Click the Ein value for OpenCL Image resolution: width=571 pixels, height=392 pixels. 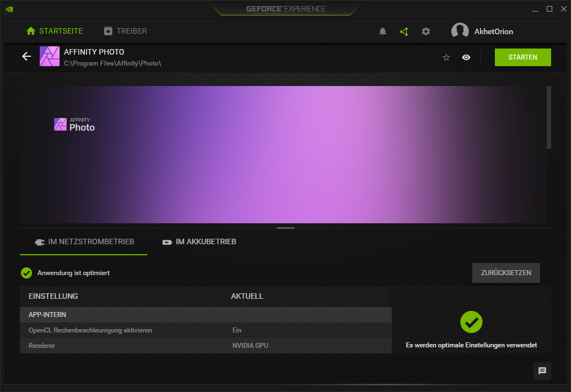click(x=237, y=330)
